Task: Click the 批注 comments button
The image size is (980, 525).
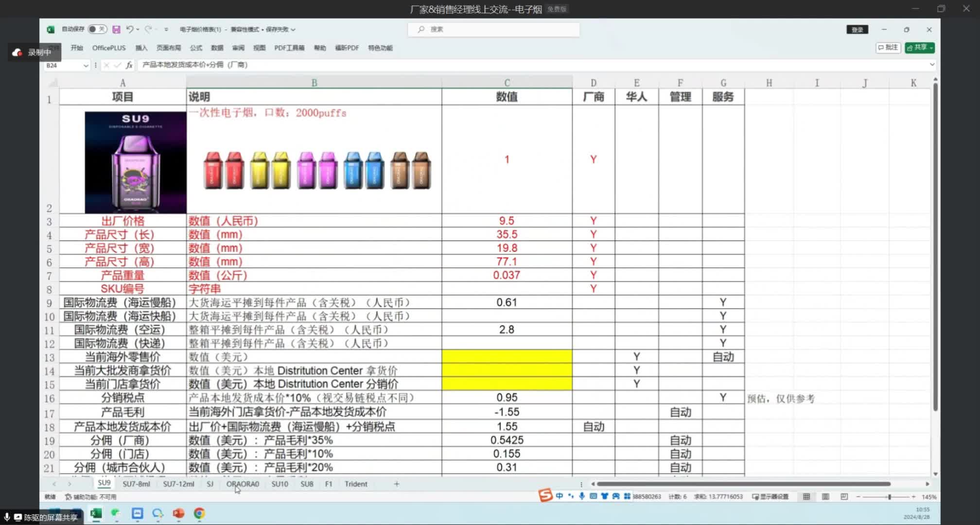Action: pyautogui.click(x=888, y=48)
